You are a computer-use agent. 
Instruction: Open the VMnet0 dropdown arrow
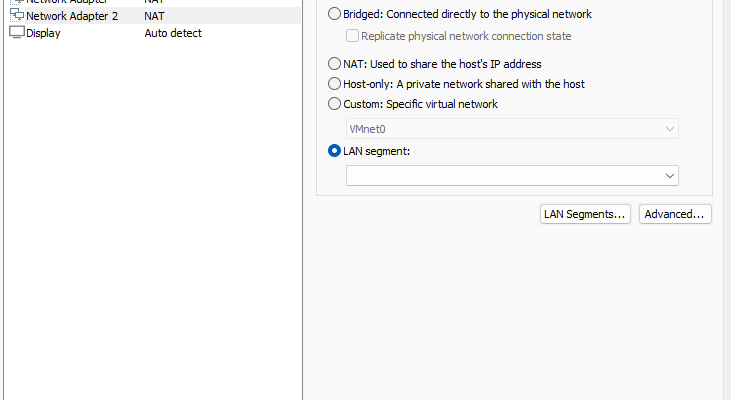669,129
